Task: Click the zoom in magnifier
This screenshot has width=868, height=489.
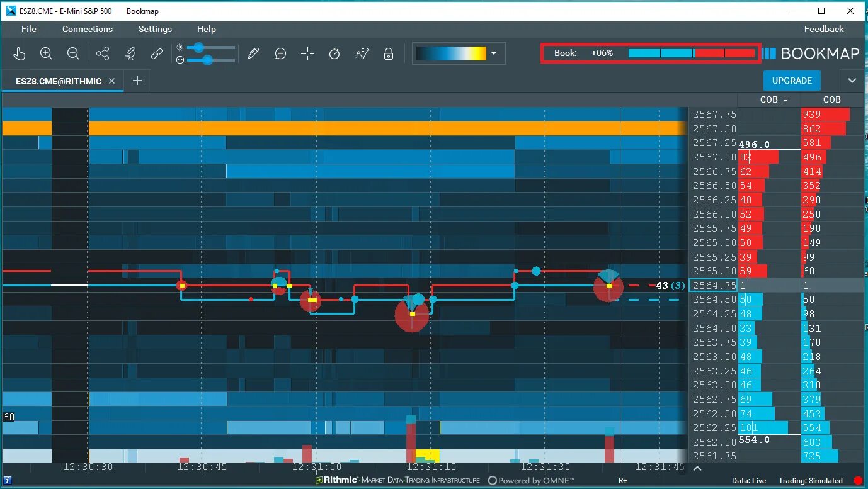Action: [x=46, y=54]
